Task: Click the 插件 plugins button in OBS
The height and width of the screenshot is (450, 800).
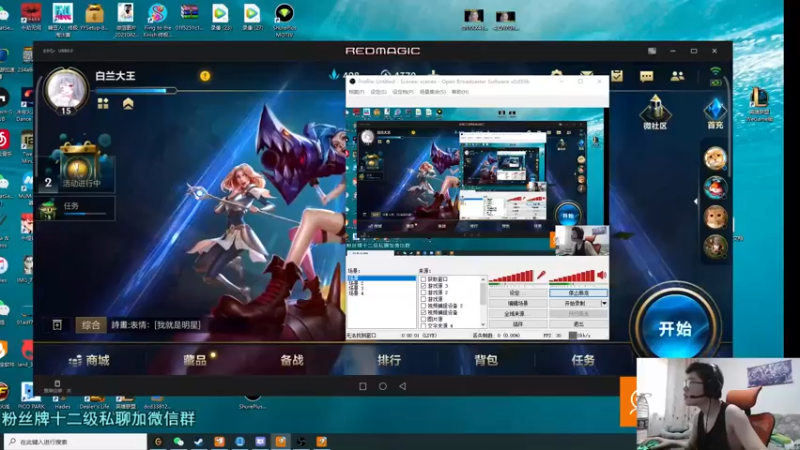Action: [x=518, y=324]
